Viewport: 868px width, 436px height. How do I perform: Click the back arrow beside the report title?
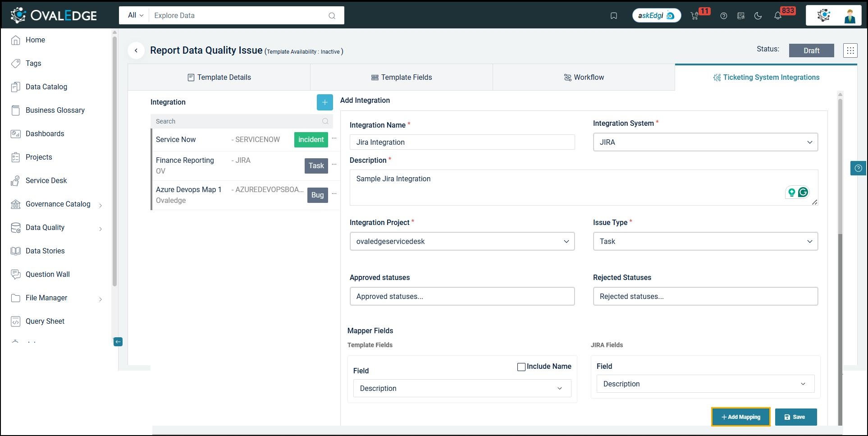coord(136,50)
